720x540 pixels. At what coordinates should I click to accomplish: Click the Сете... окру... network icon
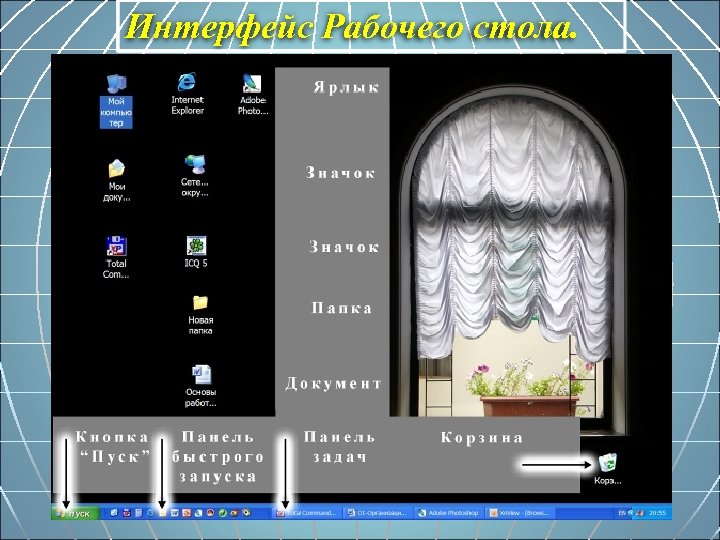click(x=195, y=176)
